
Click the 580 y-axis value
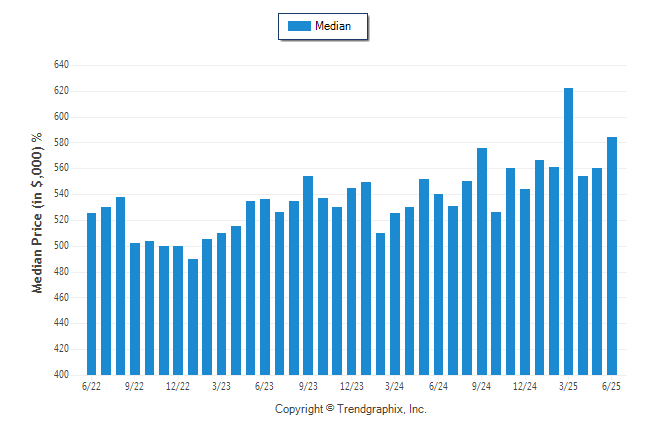(x=61, y=143)
